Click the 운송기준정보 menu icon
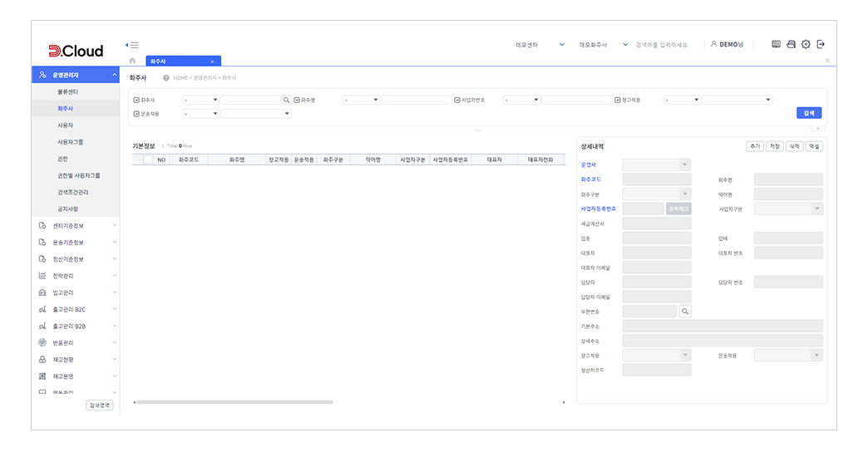 point(42,243)
